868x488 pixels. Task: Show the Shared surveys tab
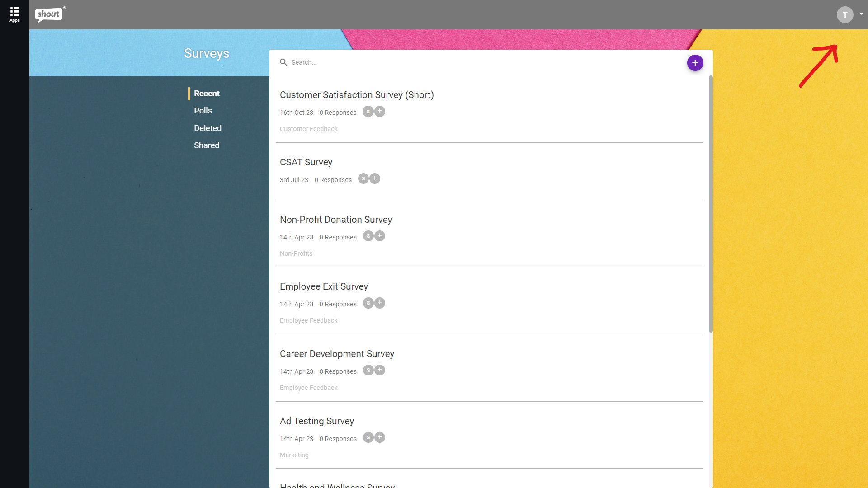coord(207,145)
